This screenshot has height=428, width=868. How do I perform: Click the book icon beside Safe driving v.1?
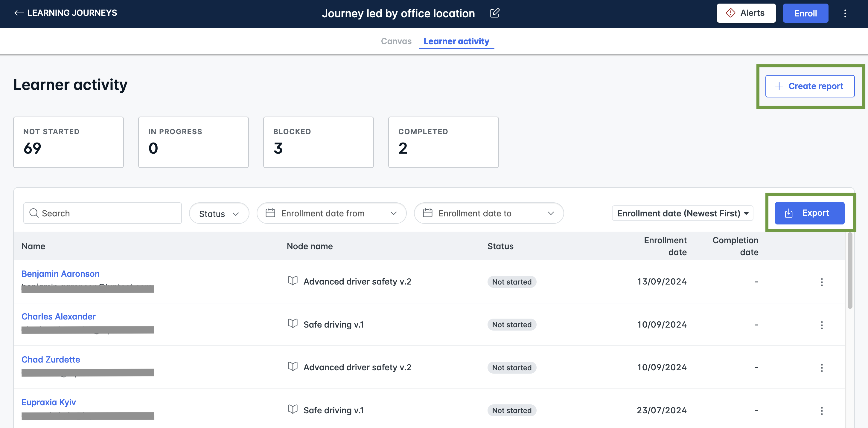click(293, 324)
